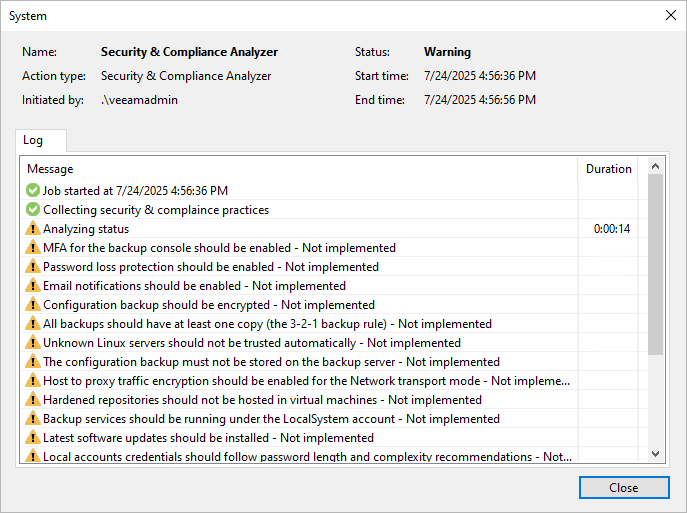Switch to the Log tab
Screen dimensions: 687x513
coord(41,140)
